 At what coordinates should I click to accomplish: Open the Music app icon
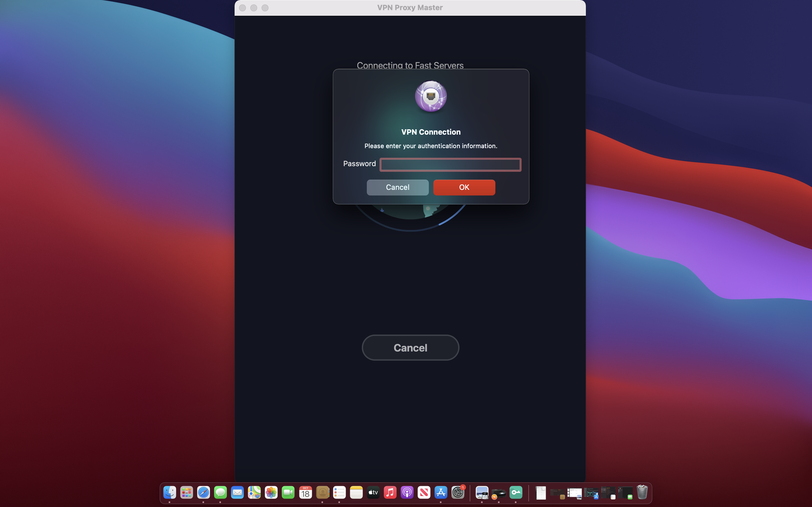pos(390,493)
